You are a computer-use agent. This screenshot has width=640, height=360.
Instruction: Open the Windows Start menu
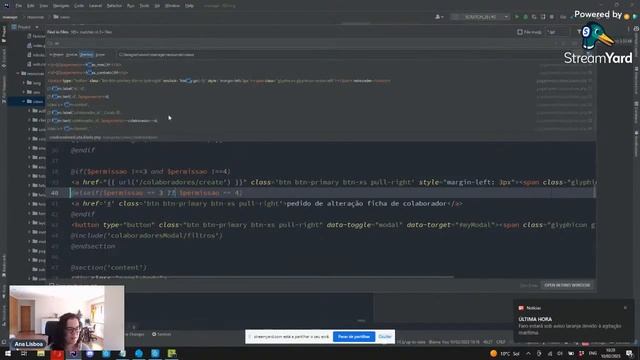click(8, 353)
